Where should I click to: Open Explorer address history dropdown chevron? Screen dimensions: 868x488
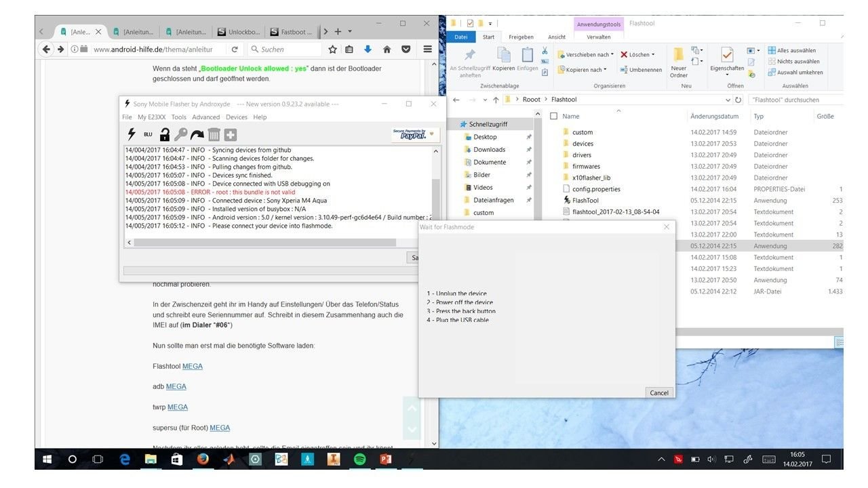pos(728,100)
